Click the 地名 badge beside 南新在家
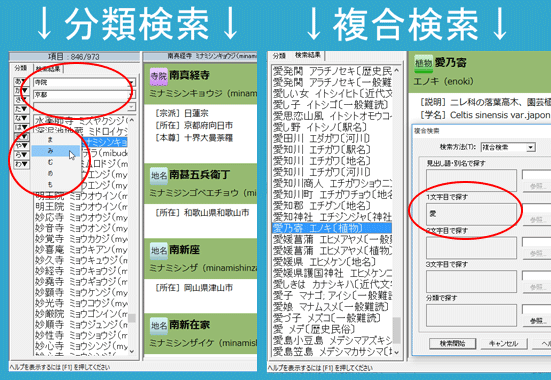The image size is (551, 380). 159,326
